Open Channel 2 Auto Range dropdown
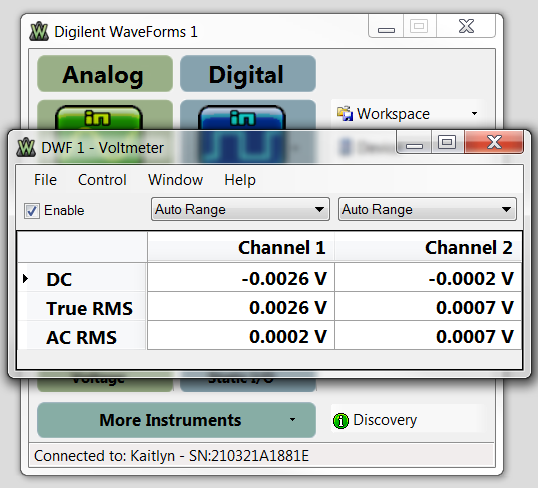The height and width of the screenshot is (488, 538). tap(427, 209)
